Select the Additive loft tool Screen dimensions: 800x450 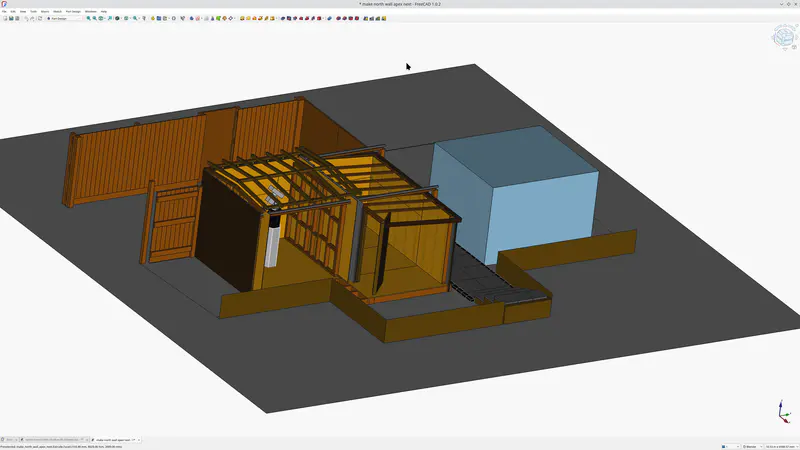coord(254,18)
